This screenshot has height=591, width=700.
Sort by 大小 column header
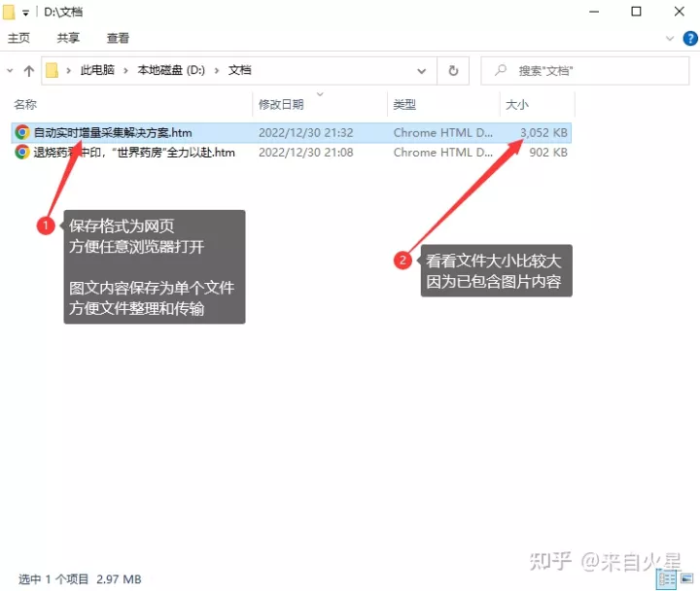click(516, 104)
